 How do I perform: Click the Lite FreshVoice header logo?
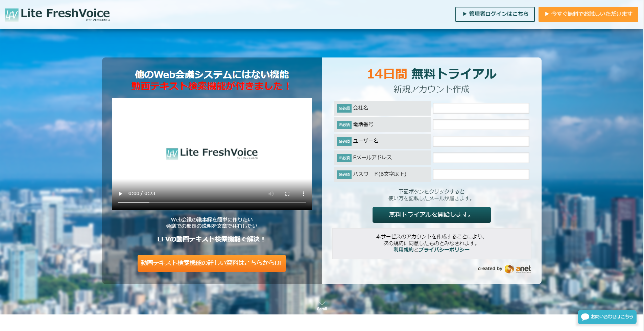tap(57, 14)
